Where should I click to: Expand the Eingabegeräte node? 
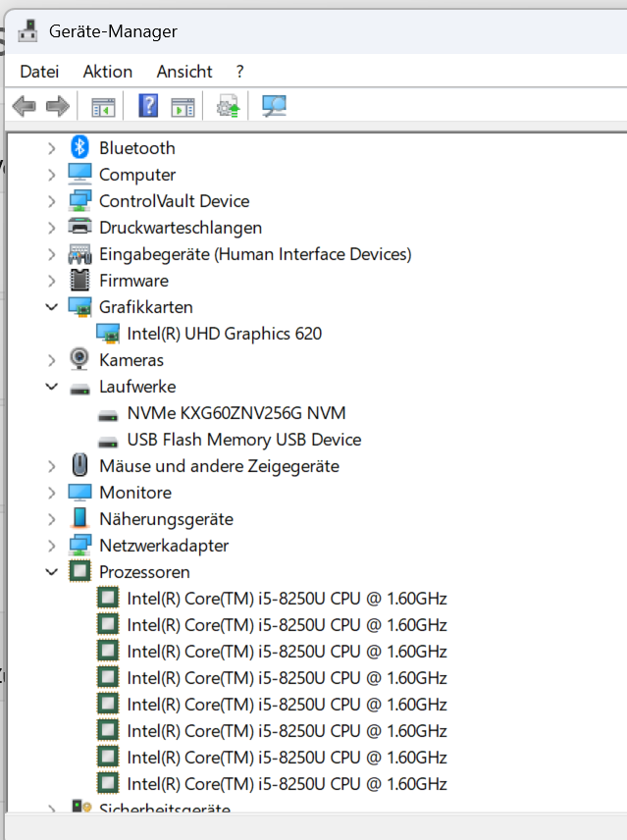(x=51, y=254)
